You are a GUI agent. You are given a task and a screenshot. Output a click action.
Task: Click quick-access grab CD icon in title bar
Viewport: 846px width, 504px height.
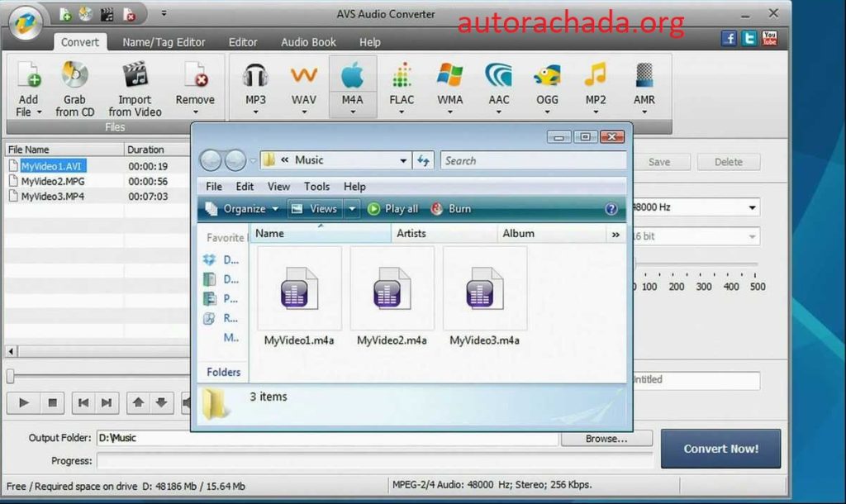click(86, 15)
